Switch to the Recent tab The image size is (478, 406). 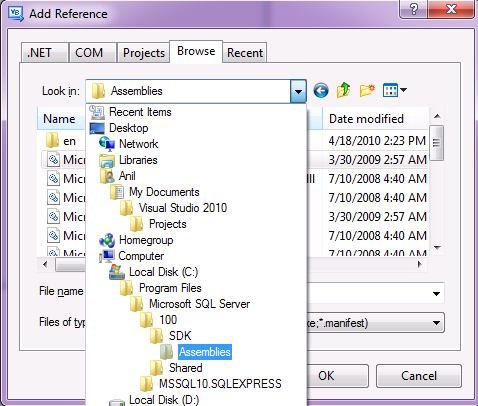tap(245, 53)
